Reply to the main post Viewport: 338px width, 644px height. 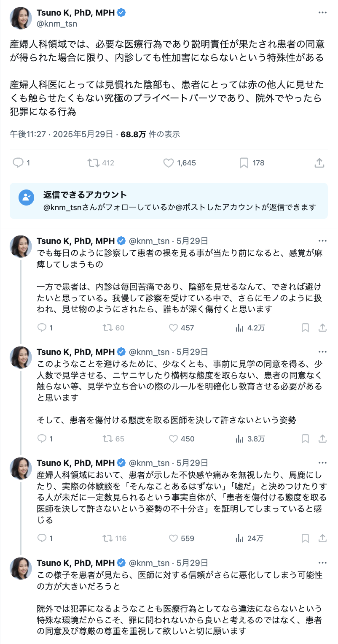click(18, 162)
